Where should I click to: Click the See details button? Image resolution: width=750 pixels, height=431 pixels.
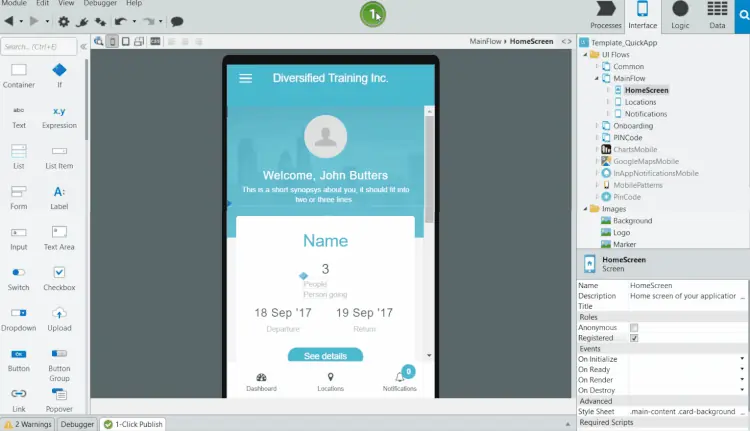pyautogui.click(x=325, y=355)
